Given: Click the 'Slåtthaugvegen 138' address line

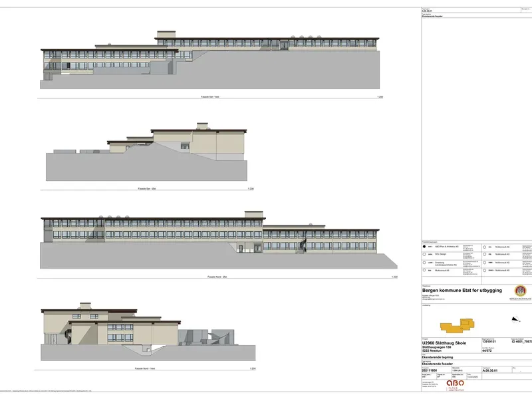Looking at the screenshot, I should [436, 347].
